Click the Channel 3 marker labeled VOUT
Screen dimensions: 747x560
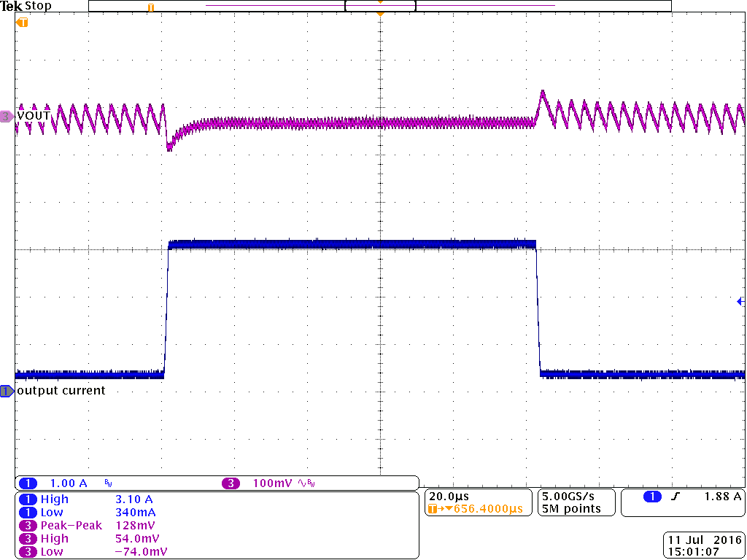coord(6,115)
